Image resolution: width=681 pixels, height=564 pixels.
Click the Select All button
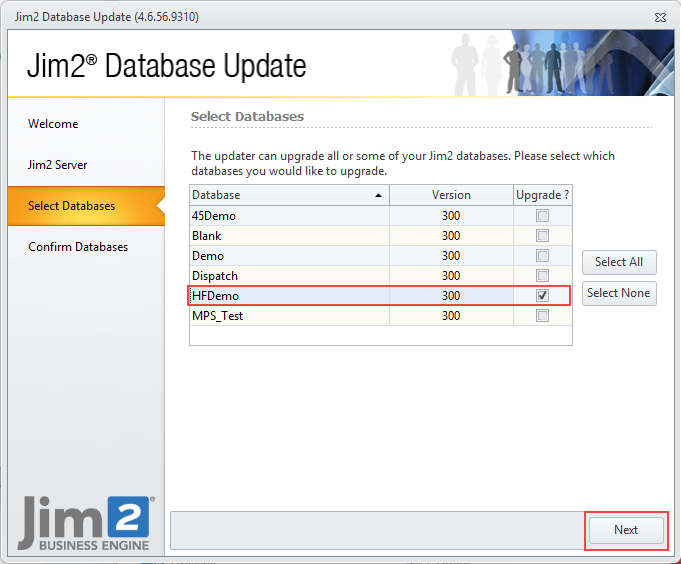pyautogui.click(x=619, y=262)
